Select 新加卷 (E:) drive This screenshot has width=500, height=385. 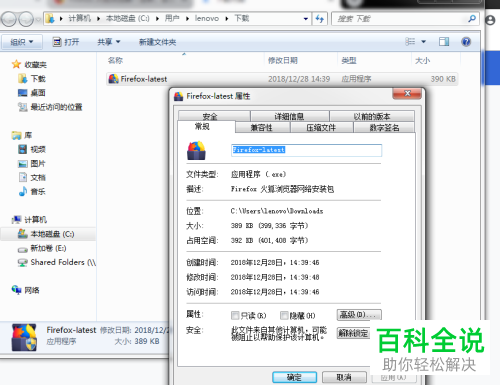(x=42, y=248)
